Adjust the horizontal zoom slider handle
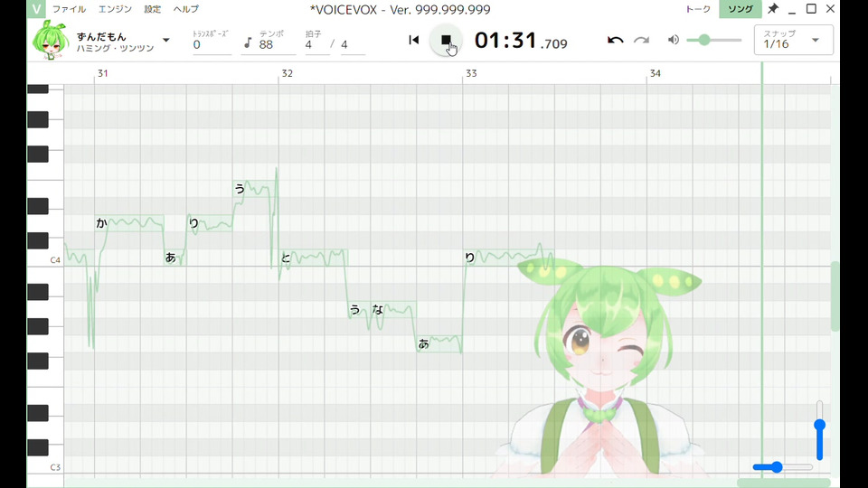This screenshot has width=868, height=488. (x=778, y=467)
